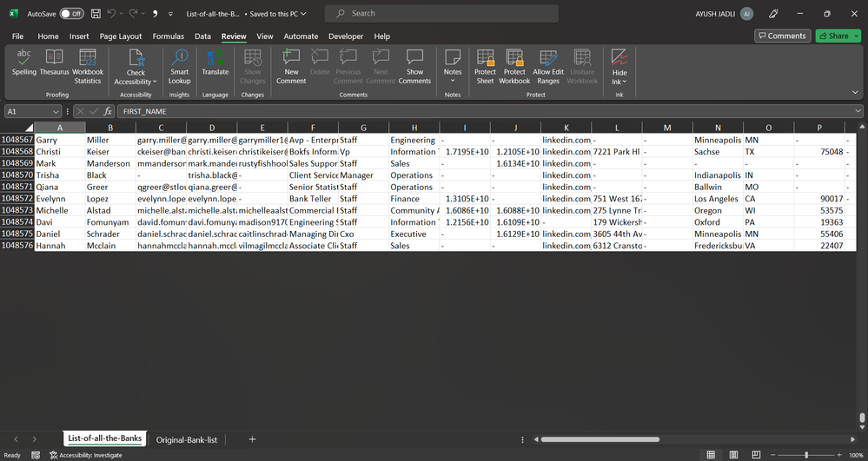Click Accessibility: Investigate in status bar
Viewport: 868px width, 461px height.
point(86,455)
